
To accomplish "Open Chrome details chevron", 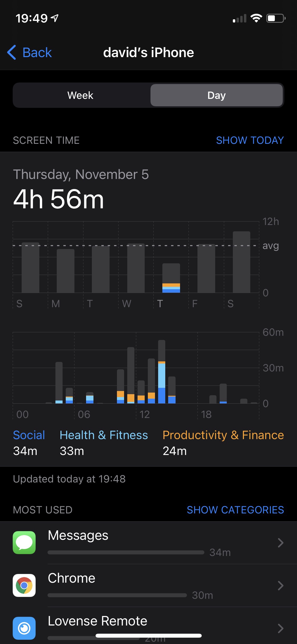I will [280, 586].
